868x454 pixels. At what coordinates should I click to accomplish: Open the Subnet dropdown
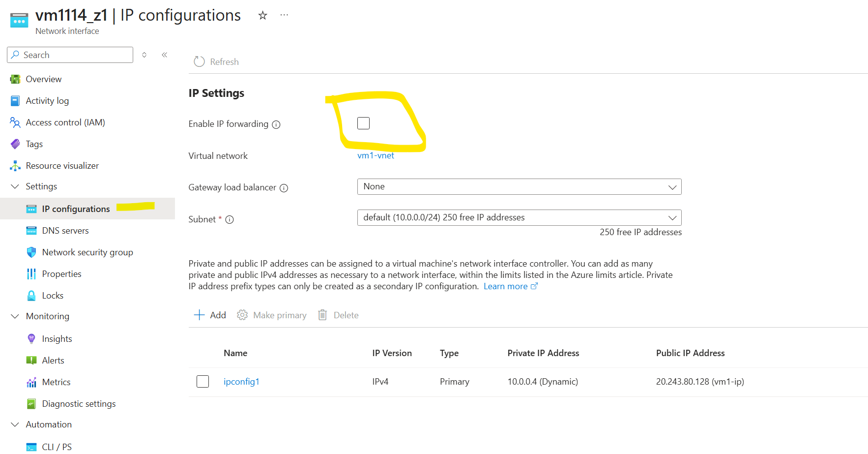point(520,218)
